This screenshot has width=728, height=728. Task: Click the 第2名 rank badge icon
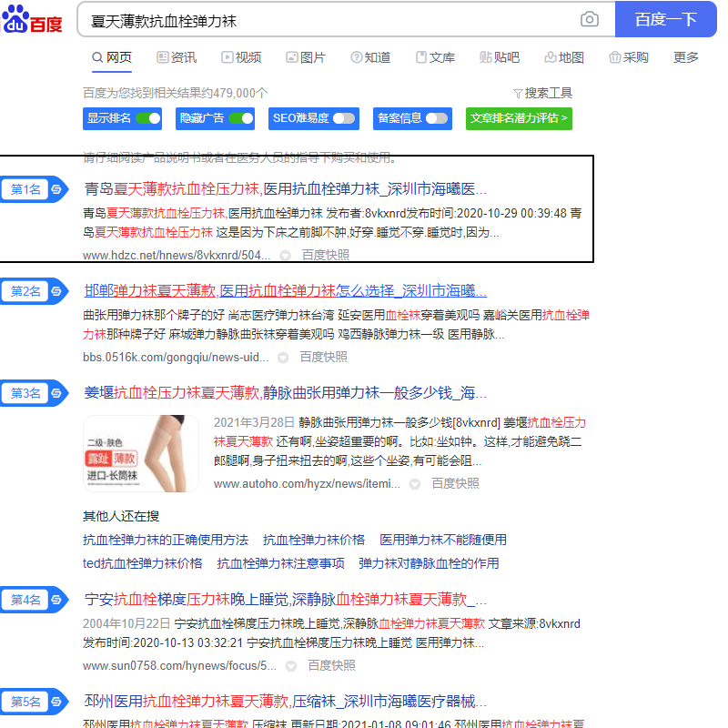35,291
